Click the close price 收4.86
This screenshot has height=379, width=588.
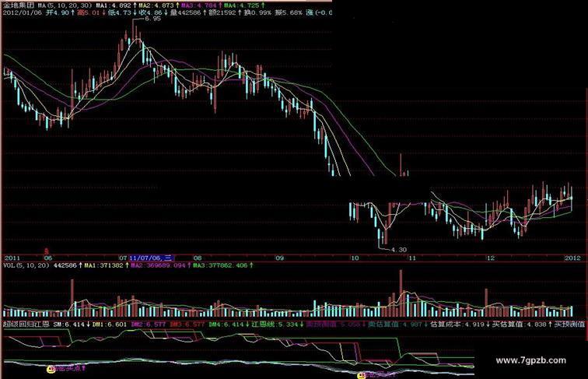coord(150,12)
